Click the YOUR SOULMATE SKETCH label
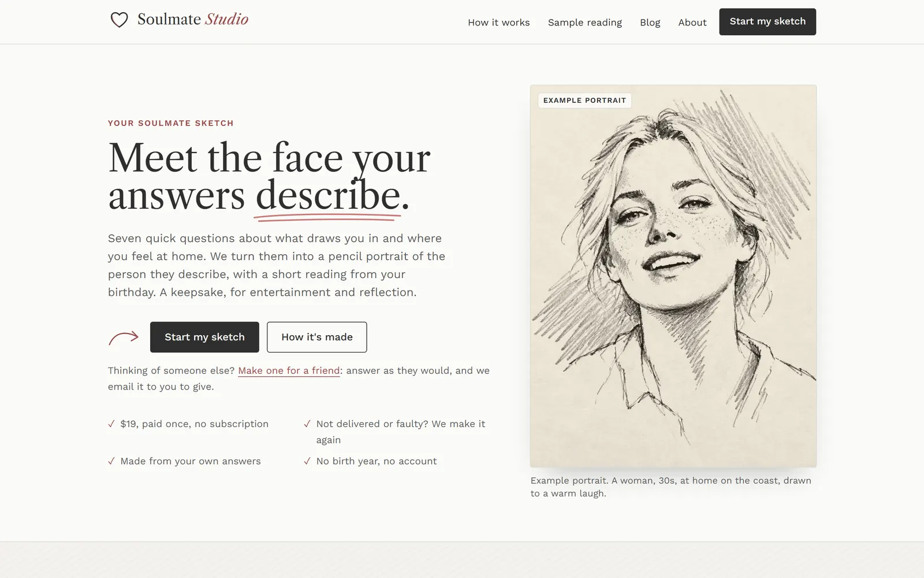Image resolution: width=924 pixels, height=578 pixels. coord(171,123)
